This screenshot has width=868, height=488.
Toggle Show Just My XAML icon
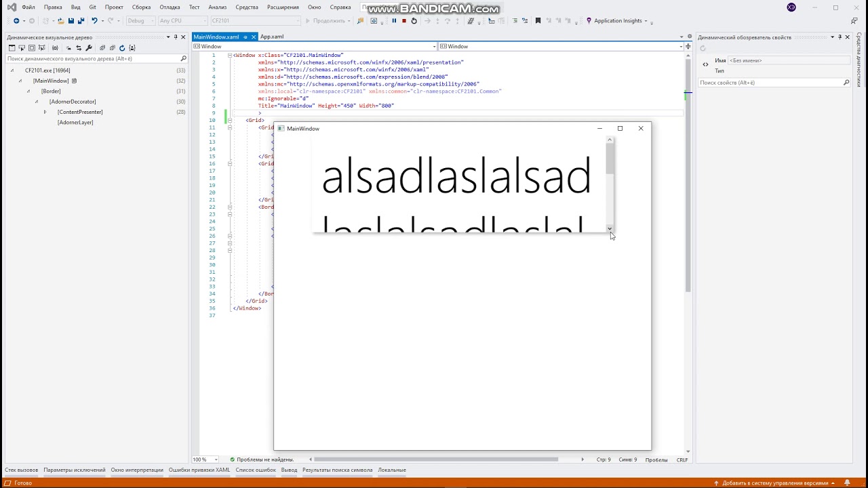(132, 48)
